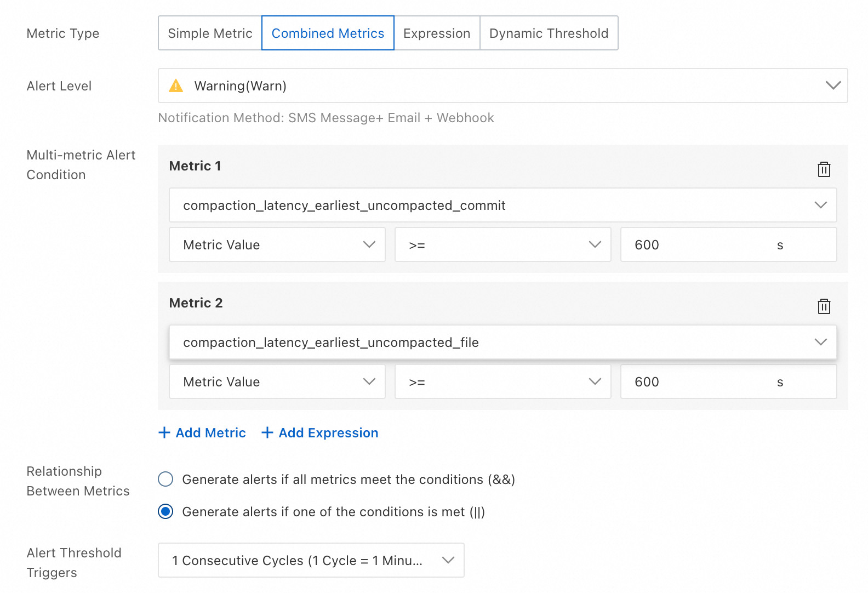This screenshot has width=868, height=593.
Task: Click the Add Expression link
Action: 328,433
